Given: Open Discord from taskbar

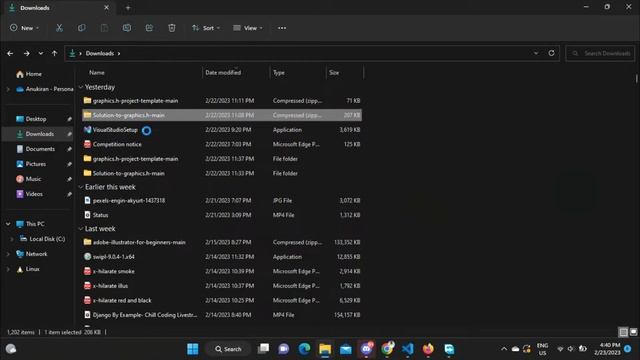Looking at the screenshot, I should (366, 349).
